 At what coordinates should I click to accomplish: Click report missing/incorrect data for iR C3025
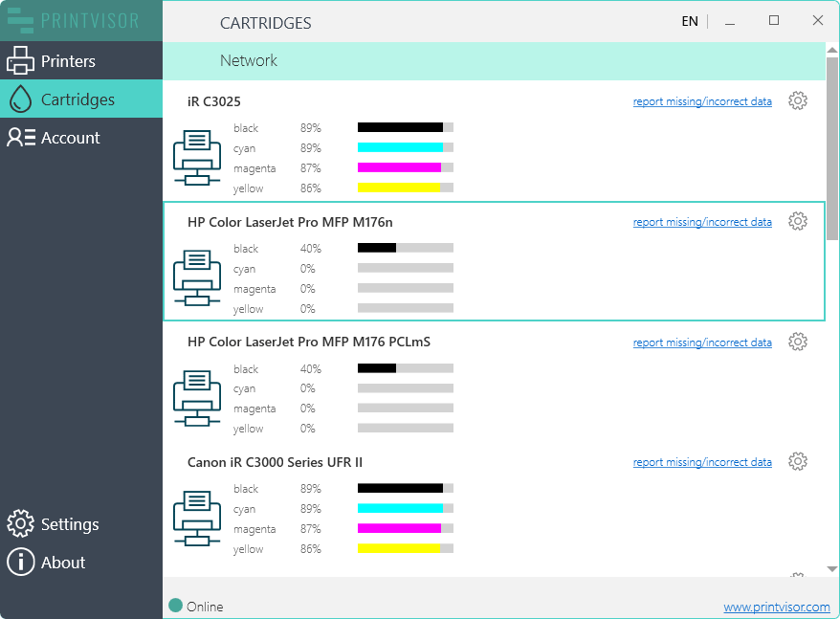(x=702, y=100)
